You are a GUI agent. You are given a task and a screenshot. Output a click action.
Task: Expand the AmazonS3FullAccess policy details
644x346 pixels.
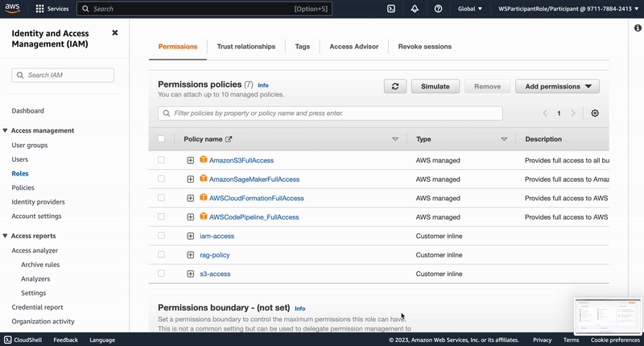(191, 160)
